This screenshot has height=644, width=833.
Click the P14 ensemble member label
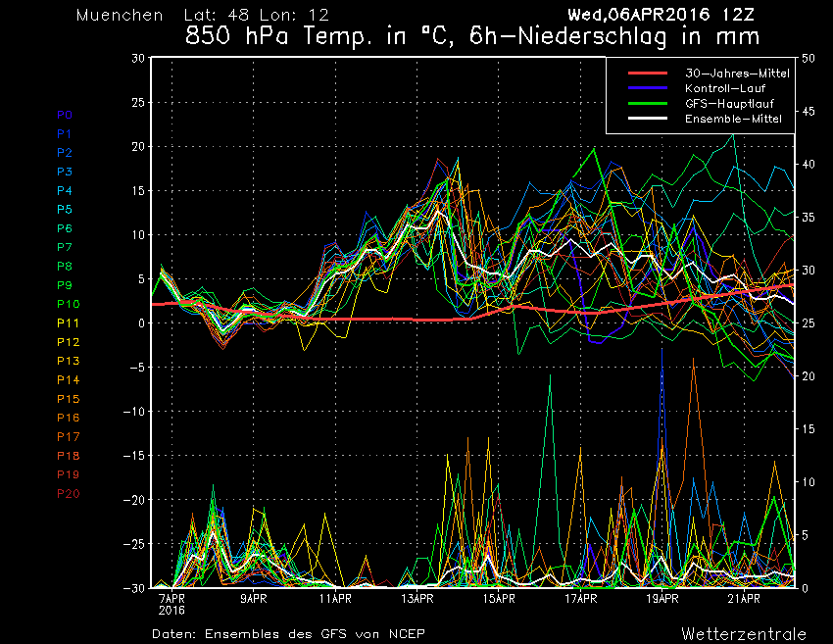(68, 380)
